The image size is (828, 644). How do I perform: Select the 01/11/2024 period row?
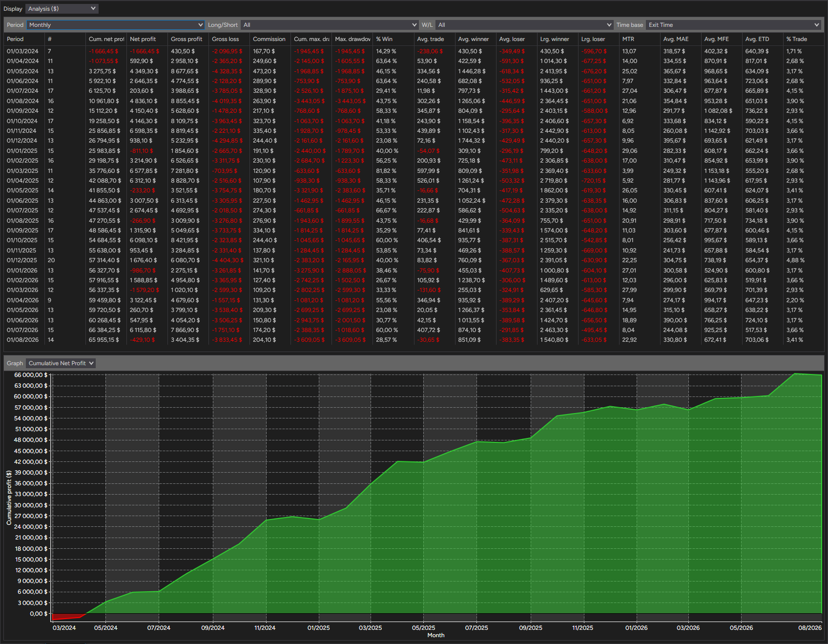click(x=414, y=131)
